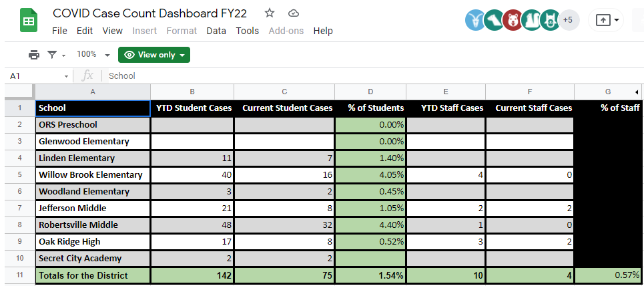
Task: Open the File menu
Action: [x=59, y=31]
